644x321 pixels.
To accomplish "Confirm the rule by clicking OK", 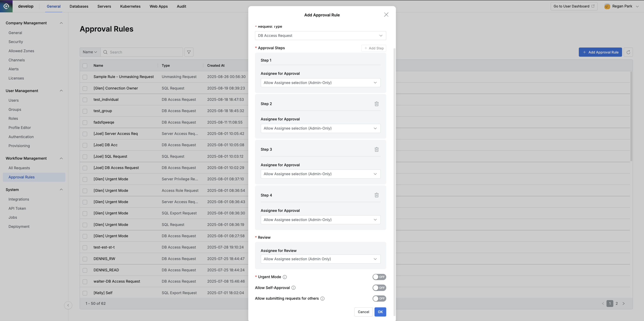I will [380, 312].
